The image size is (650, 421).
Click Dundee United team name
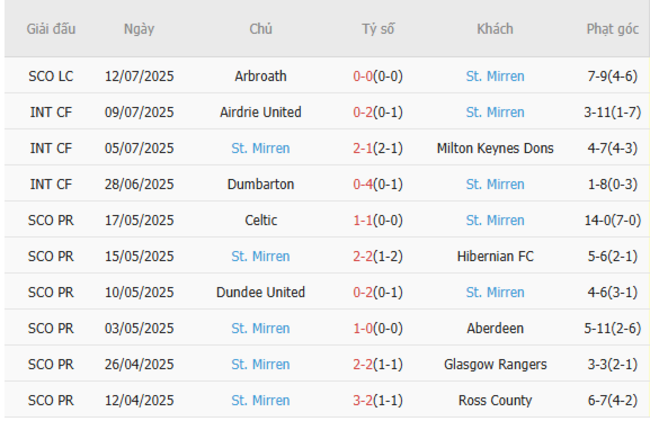(x=260, y=292)
